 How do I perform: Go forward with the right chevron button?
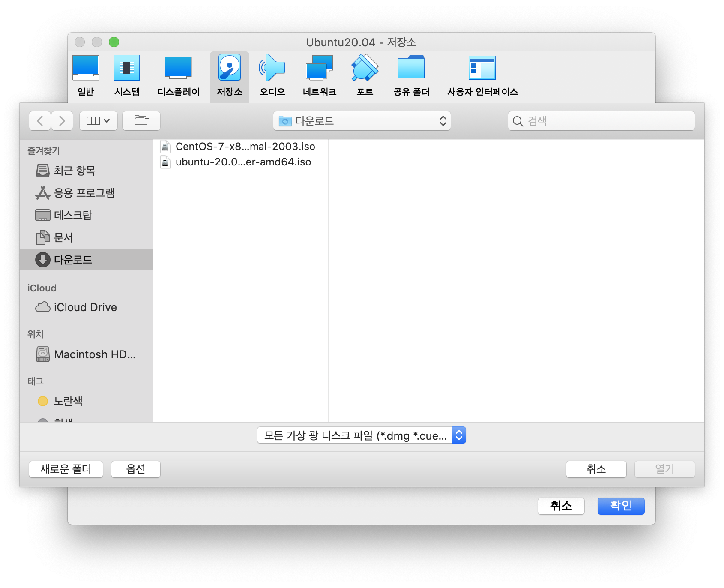click(x=62, y=121)
